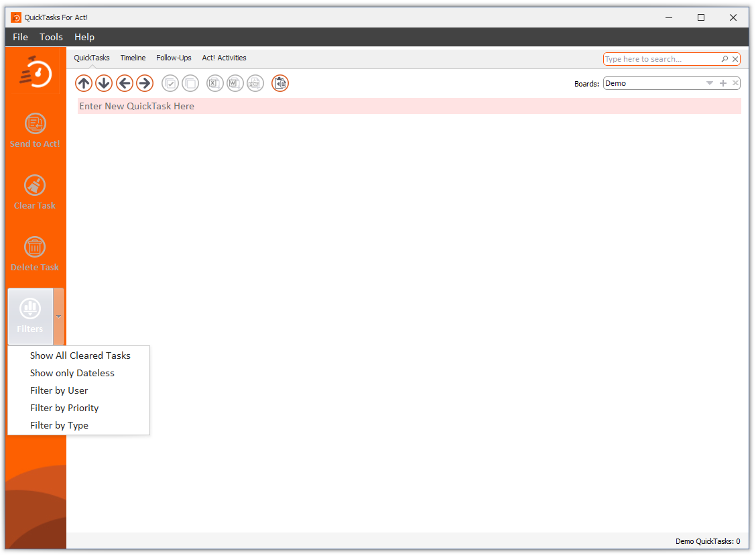Select Show All Cleared Tasks
The width and height of the screenshot is (756, 556).
(x=79, y=355)
